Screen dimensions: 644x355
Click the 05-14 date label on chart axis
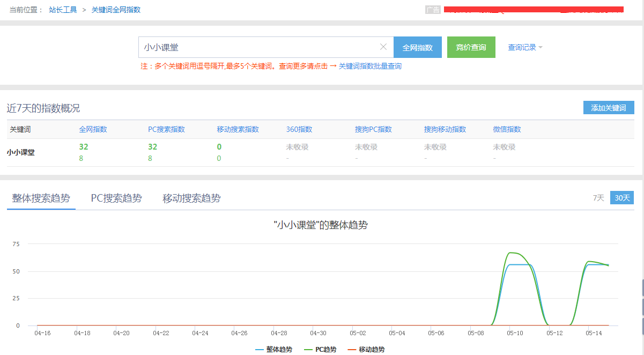593,333
